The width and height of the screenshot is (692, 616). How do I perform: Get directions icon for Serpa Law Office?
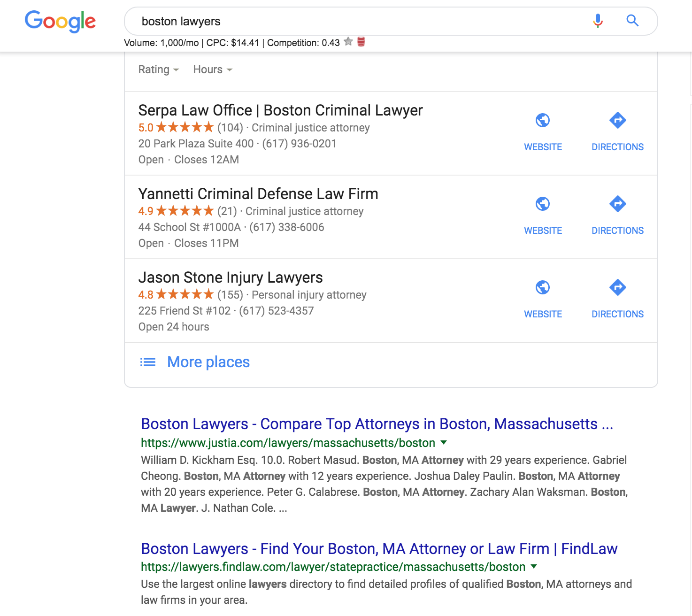(617, 120)
